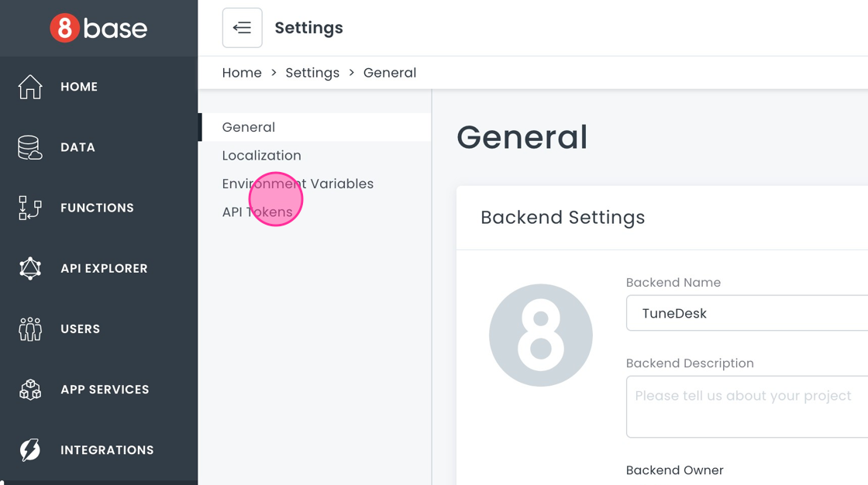Open Settings via the breadcrumb
Image resolution: width=868 pixels, height=485 pixels.
coord(312,72)
